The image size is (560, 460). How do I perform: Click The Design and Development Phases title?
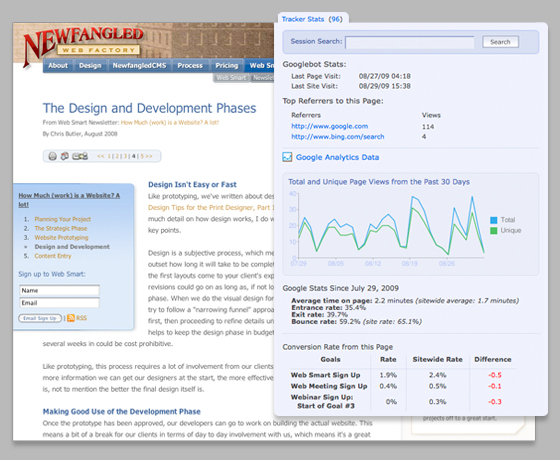click(149, 108)
